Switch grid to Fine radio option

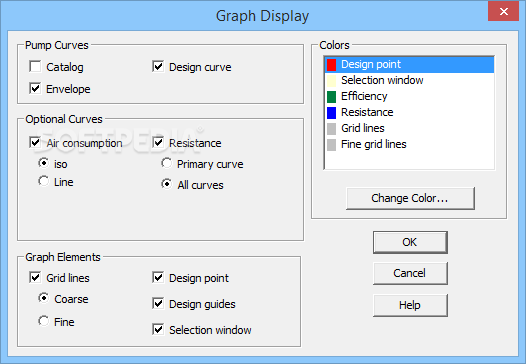44,321
